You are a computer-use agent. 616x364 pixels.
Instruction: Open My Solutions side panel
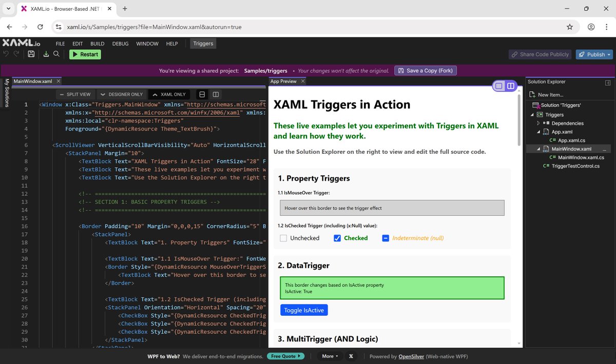point(7,93)
